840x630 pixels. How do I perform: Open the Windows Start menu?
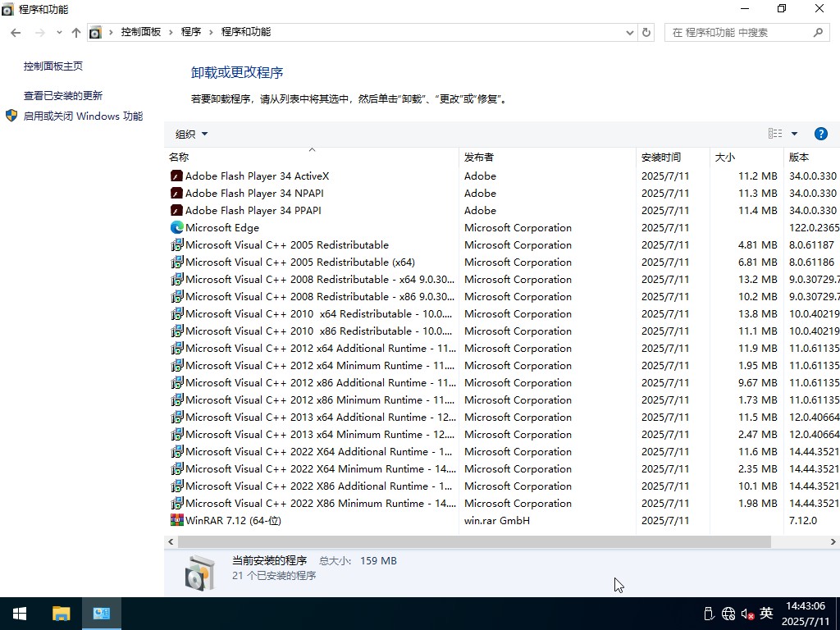19,613
